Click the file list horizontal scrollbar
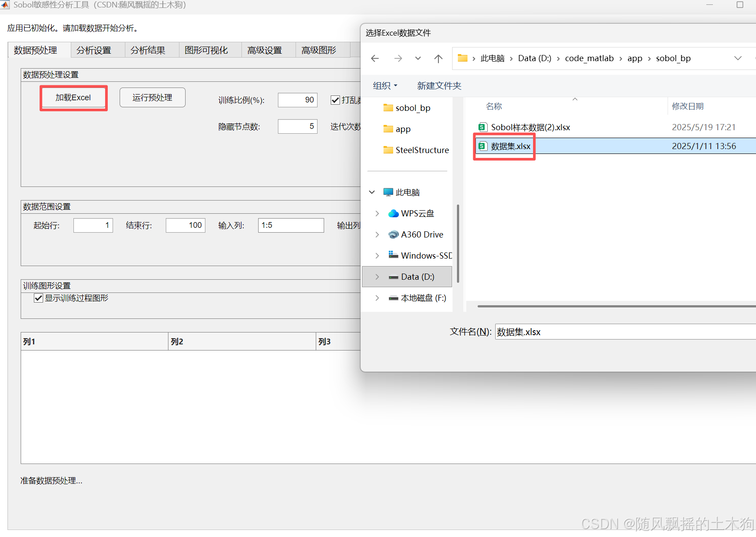Screen dimensions: 756x537 (x=617, y=306)
